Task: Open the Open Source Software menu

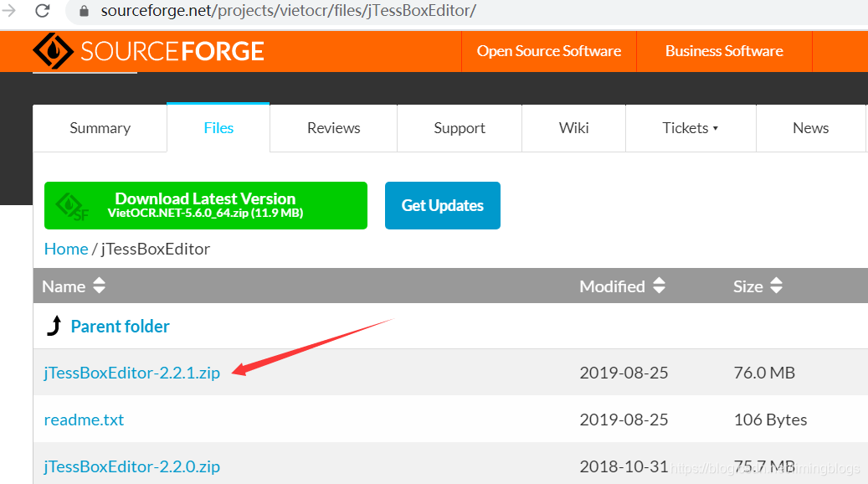Action: click(549, 51)
